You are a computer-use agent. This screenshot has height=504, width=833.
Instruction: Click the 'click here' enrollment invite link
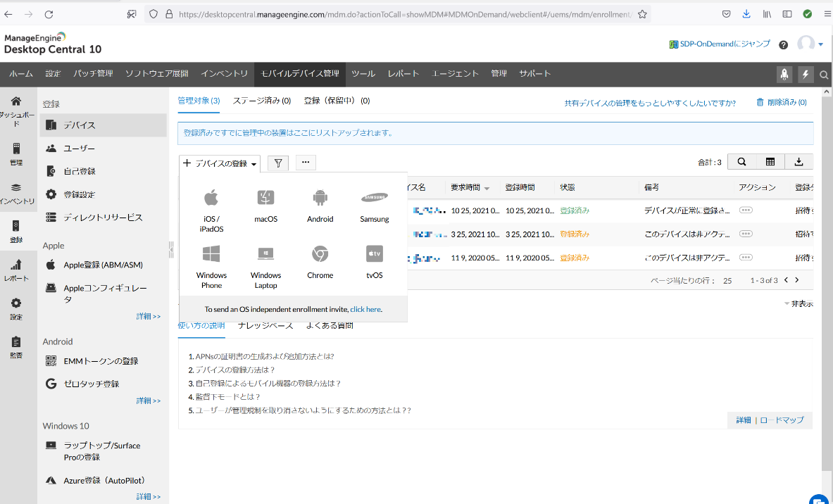(x=365, y=309)
